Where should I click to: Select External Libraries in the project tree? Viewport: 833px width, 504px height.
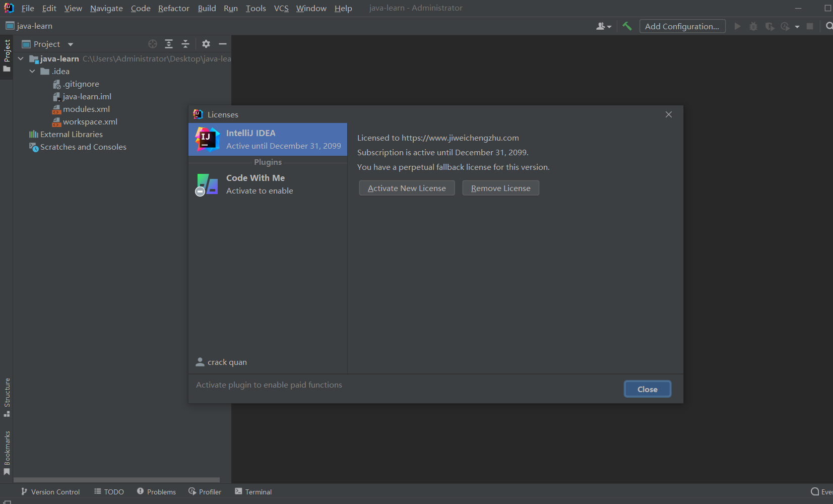[66, 134]
